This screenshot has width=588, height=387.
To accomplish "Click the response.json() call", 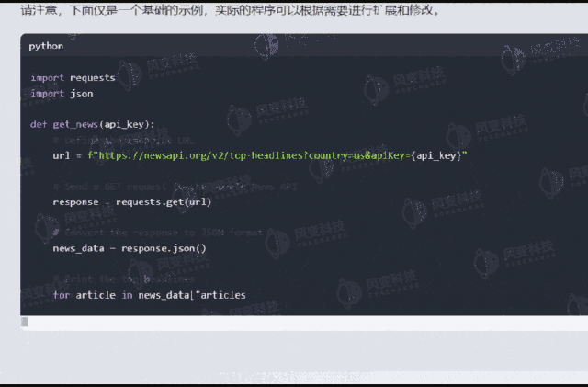I will tap(164, 248).
